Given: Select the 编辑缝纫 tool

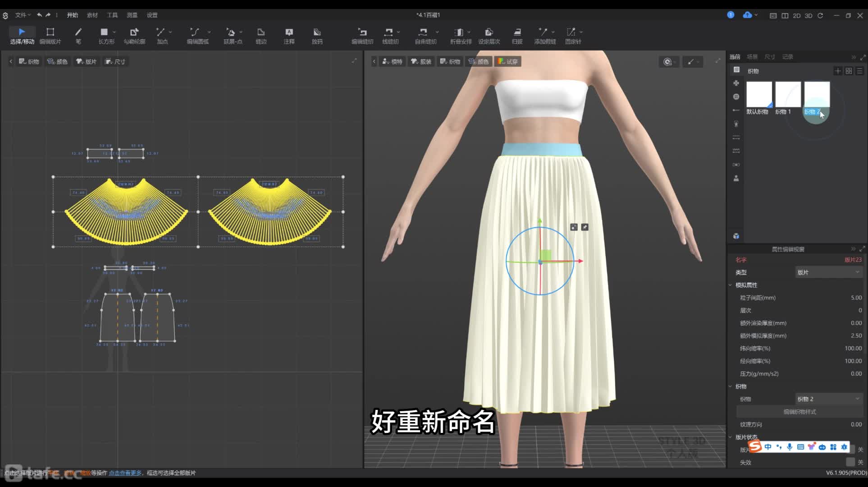Looking at the screenshot, I should pos(362,36).
